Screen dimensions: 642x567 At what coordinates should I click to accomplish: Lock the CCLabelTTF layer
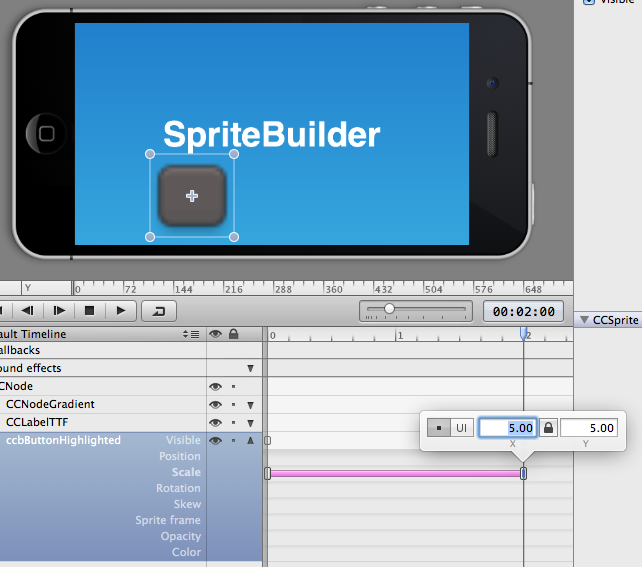pos(233,422)
